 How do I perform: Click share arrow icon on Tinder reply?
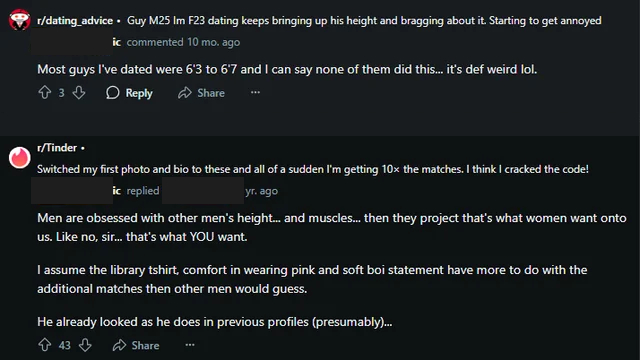point(119,345)
